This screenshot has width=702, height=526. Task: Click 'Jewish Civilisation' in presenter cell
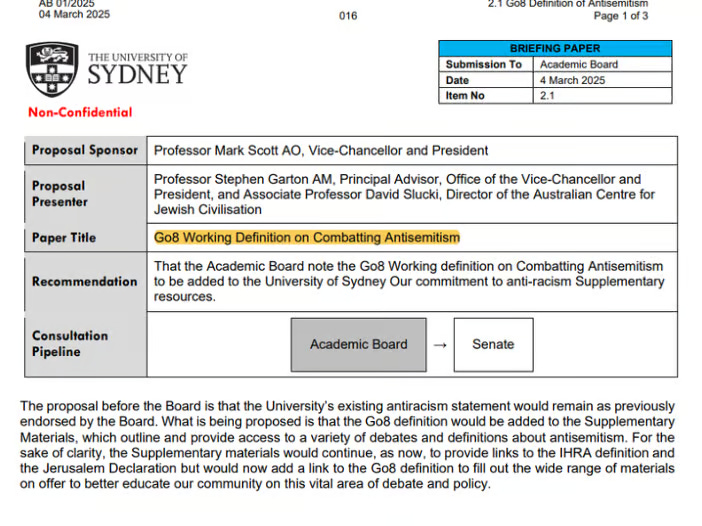pyautogui.click(x=208, y=210)
